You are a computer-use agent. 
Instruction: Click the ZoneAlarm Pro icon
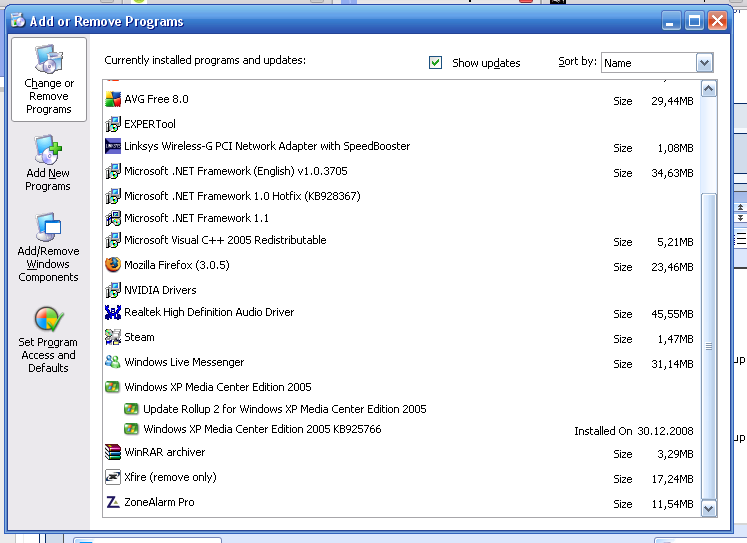tap(113, 502)
